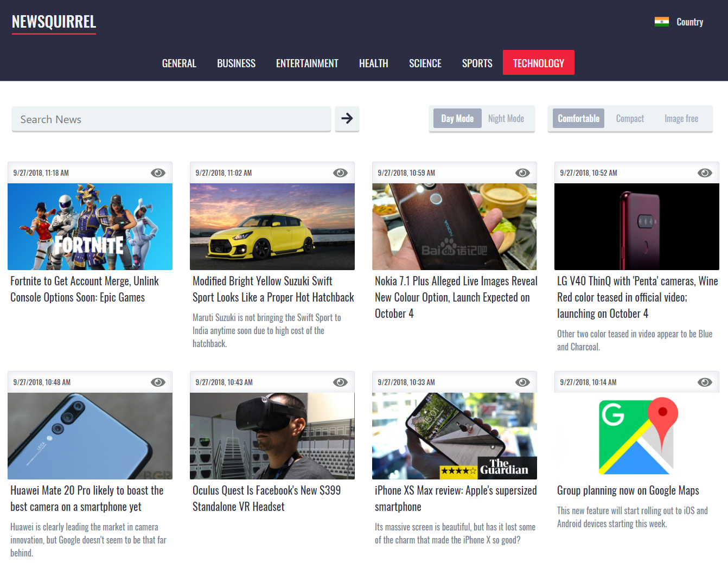Enable Day Mode
The width and height of the screenshot is (728, 563).
457,118
